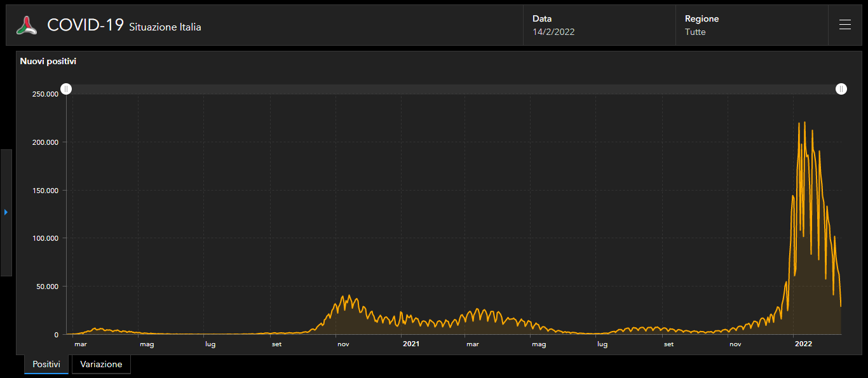Click the first nov label on time axis
Viewport: 868px width, 378px height.
343,344
